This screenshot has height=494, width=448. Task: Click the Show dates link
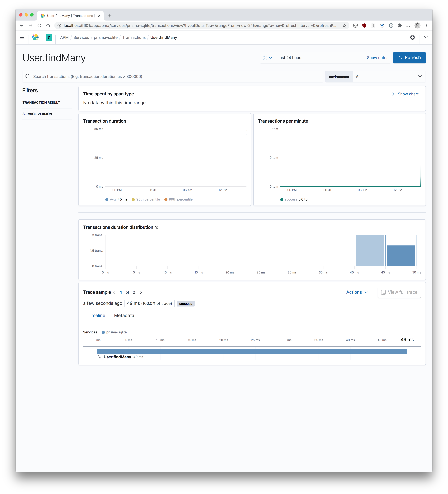click(377, 58)
